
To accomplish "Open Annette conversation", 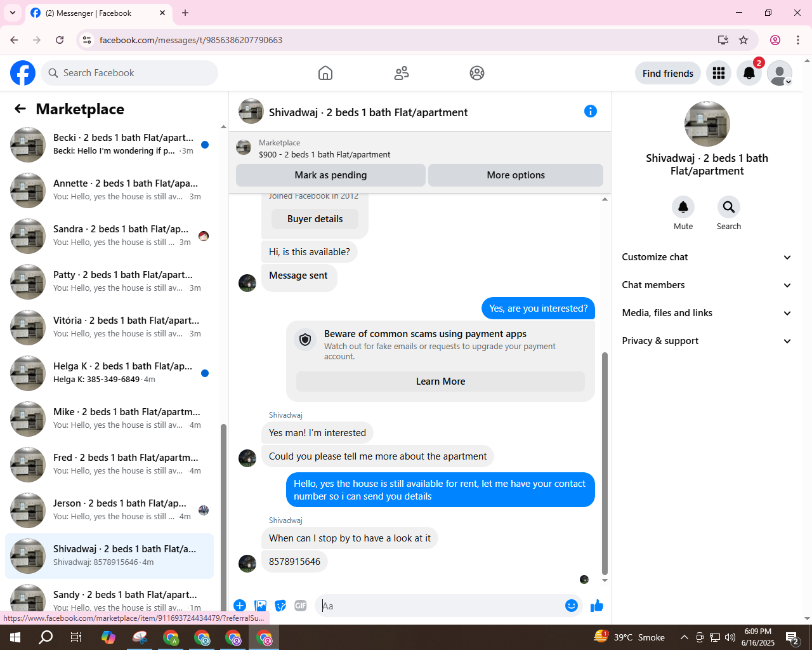I will click(109, 190).
